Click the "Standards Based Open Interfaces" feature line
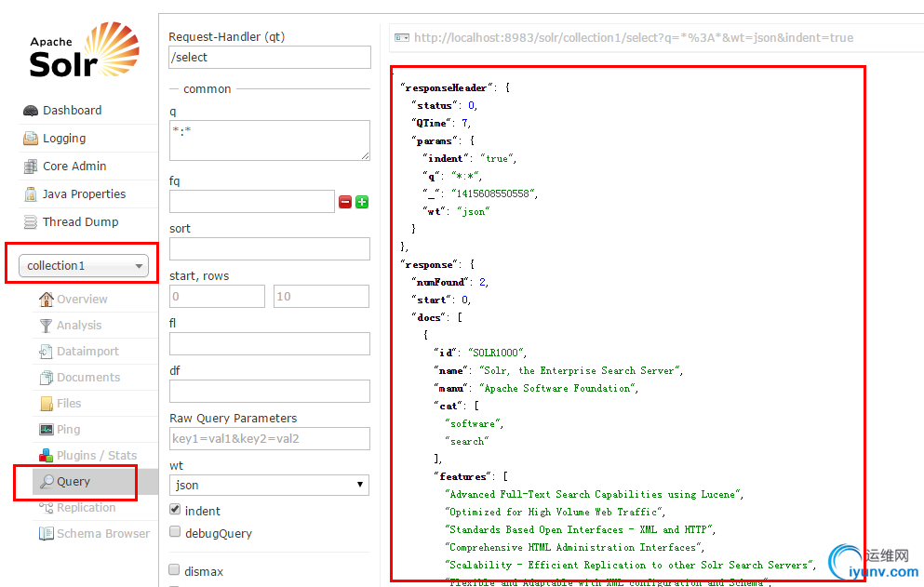 pyautogui.click(x=579, y=530)
